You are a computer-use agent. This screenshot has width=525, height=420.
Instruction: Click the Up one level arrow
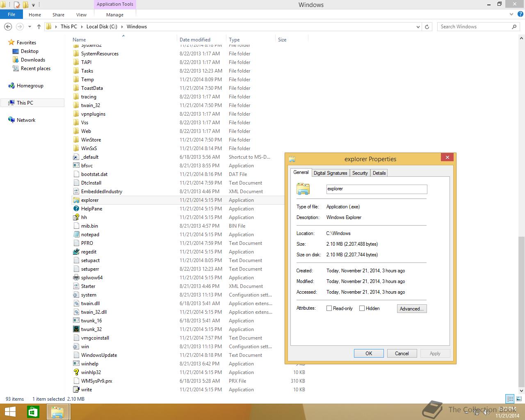pyautogui.click(x=39, y=27)
